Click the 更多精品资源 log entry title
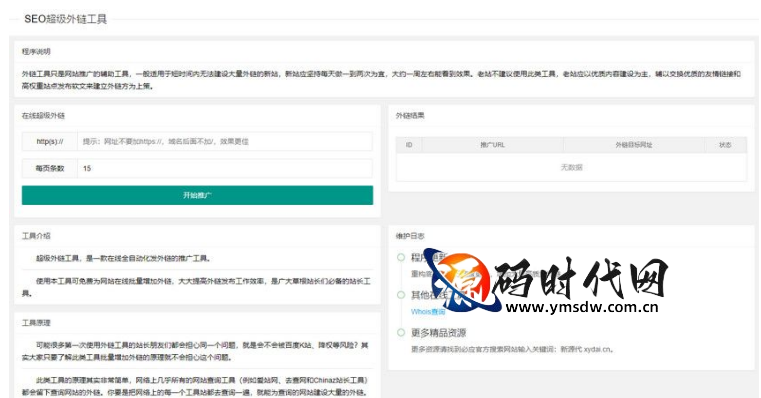The width and height of the screenshot is (761, 398). point(438,333)
